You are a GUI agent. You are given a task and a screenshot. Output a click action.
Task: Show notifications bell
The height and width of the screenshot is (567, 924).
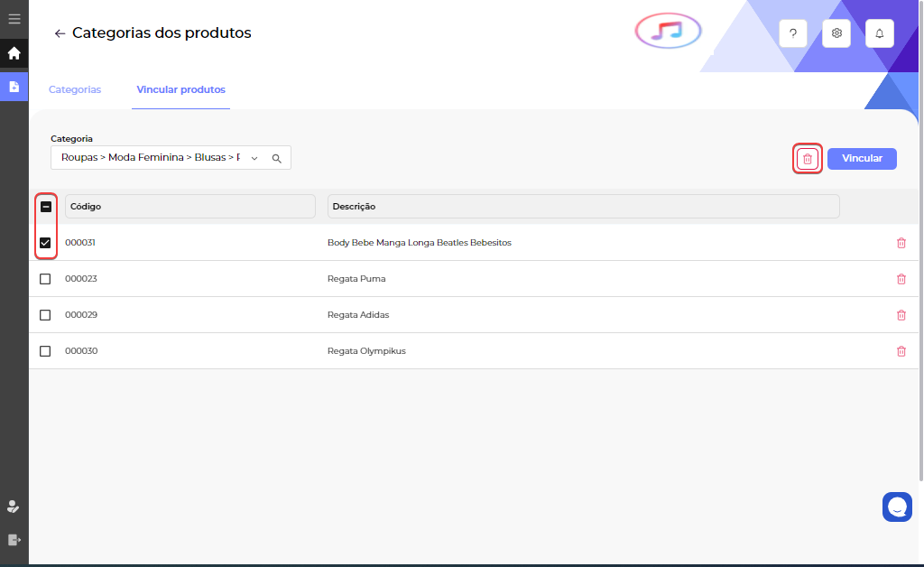[880, 33]
